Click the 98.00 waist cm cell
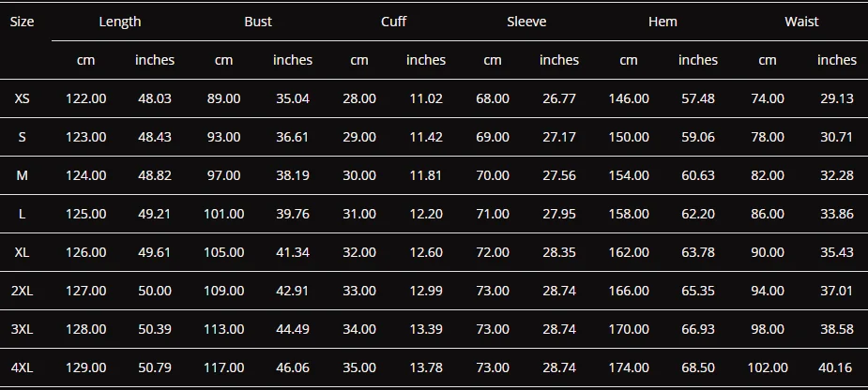The image size is (868, 390). pos(768,329)
